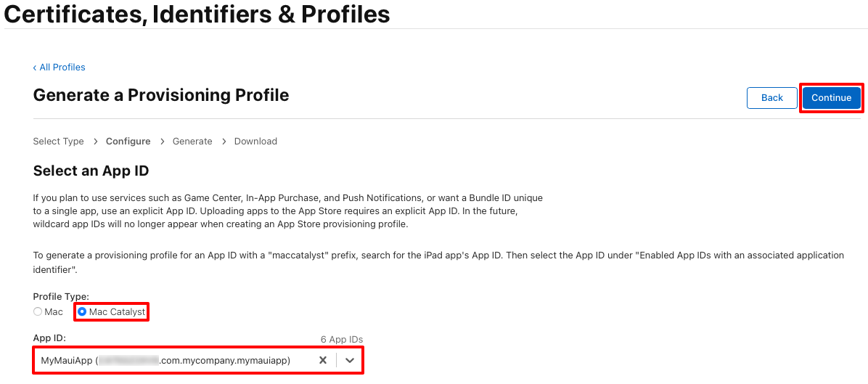Click the arrow between Generate and Download
This screenshot has width=868, height=384.
tap(224, 142)
